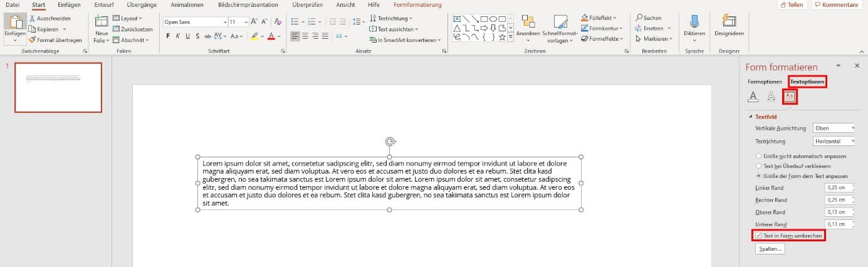Insert a Neue Folie slide

click(x=101, y=24)
